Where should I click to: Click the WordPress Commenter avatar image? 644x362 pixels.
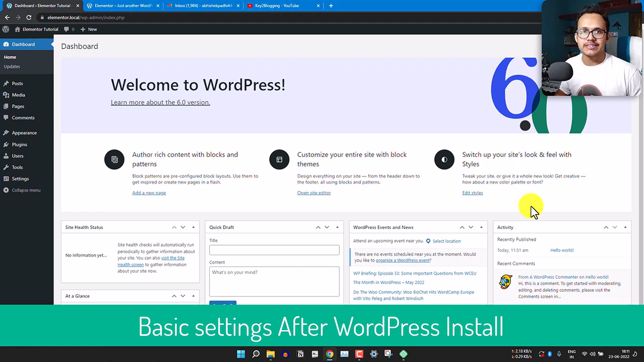505,282
